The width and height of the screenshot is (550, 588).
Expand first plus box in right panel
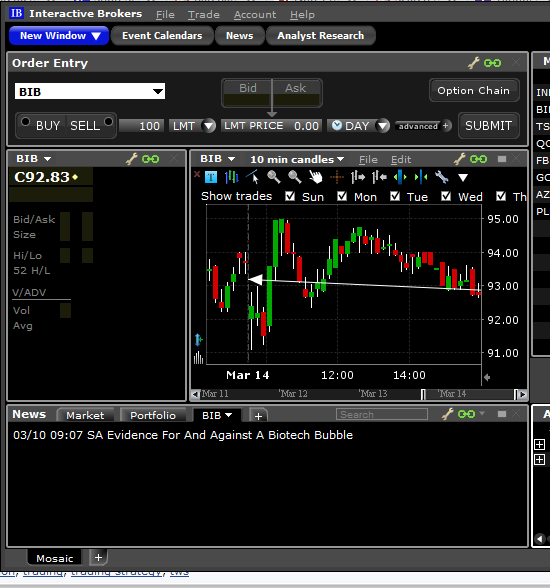tap(540, 444)
